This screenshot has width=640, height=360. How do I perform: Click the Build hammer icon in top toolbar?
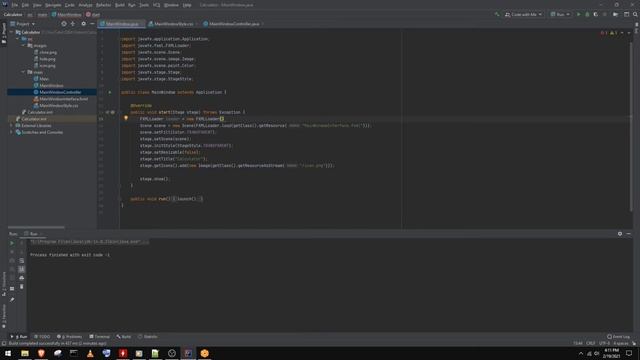[x=497, y=14]
